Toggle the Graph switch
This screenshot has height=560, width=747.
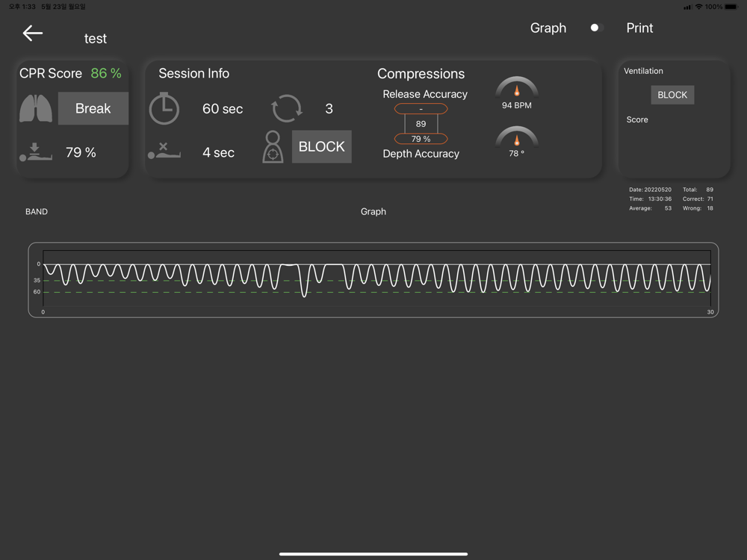click(597, 28)
